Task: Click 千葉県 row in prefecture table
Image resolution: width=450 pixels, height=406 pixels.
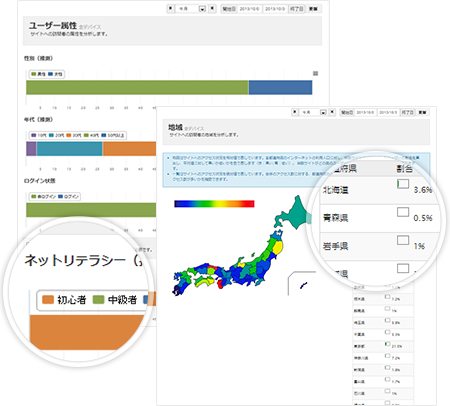Action: (383, 334)
